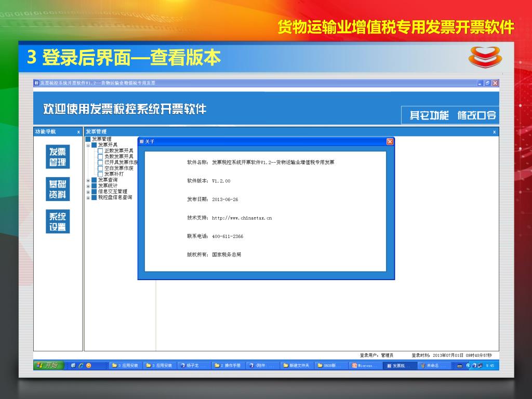Click the blue icon beside 发票查询
The width and height of the screenshot is (532, 399).
point(94,180)
